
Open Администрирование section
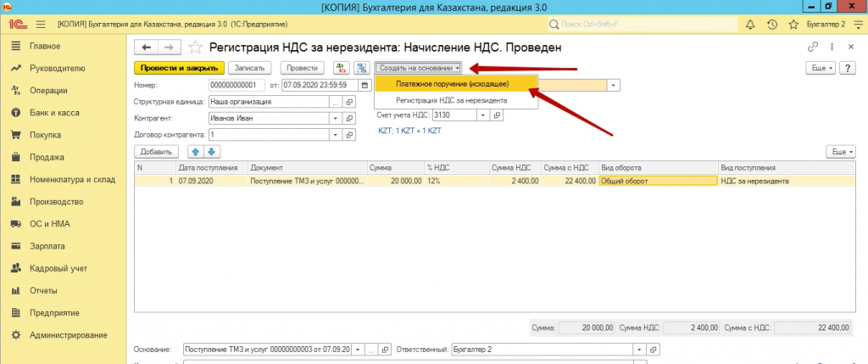(x=68, y=334)
